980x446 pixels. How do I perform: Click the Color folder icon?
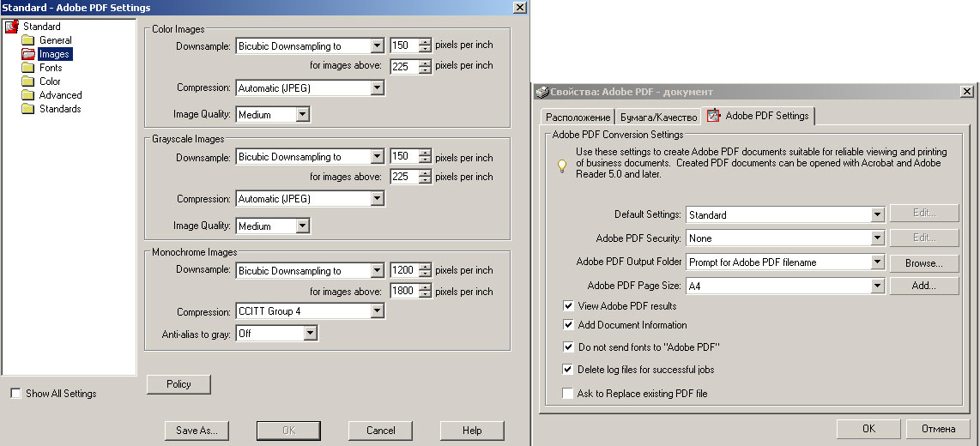click(27, 81)
